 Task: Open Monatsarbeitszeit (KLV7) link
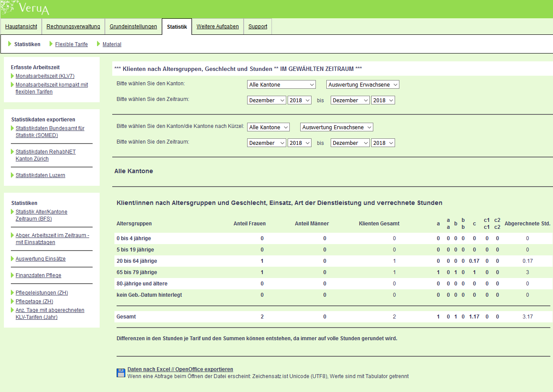point(45,76)
